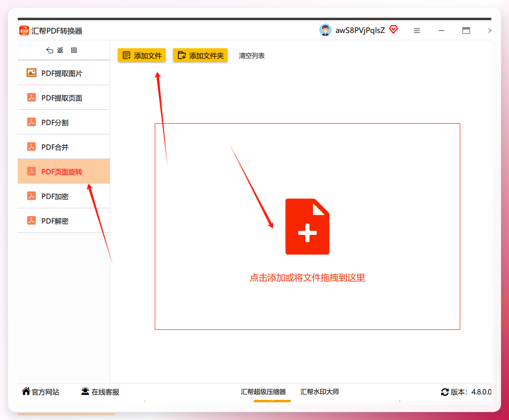This screenshot has height=420, width=509.
Task: Click the headset icon beside 在线客服
Action: [x=85, y=391]
